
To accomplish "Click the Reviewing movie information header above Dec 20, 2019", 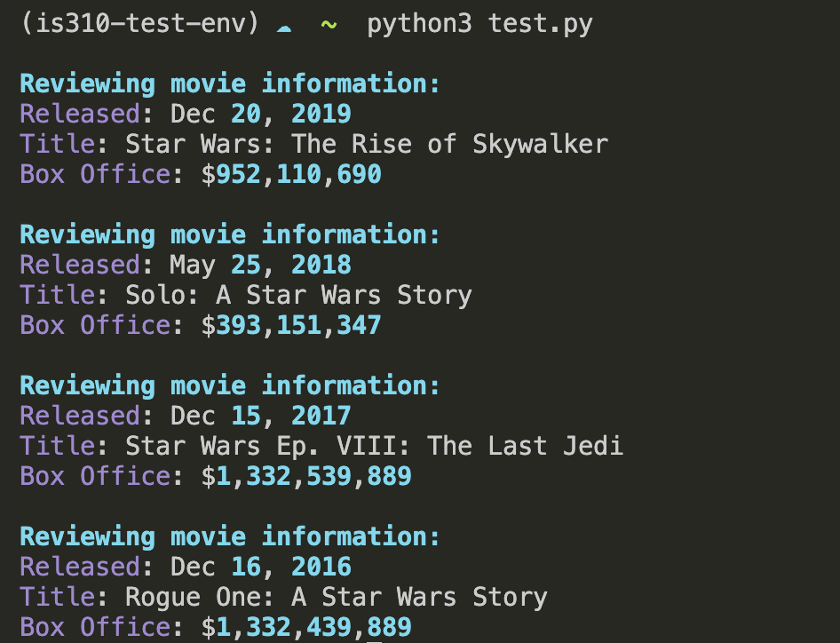I will [230, 84].
